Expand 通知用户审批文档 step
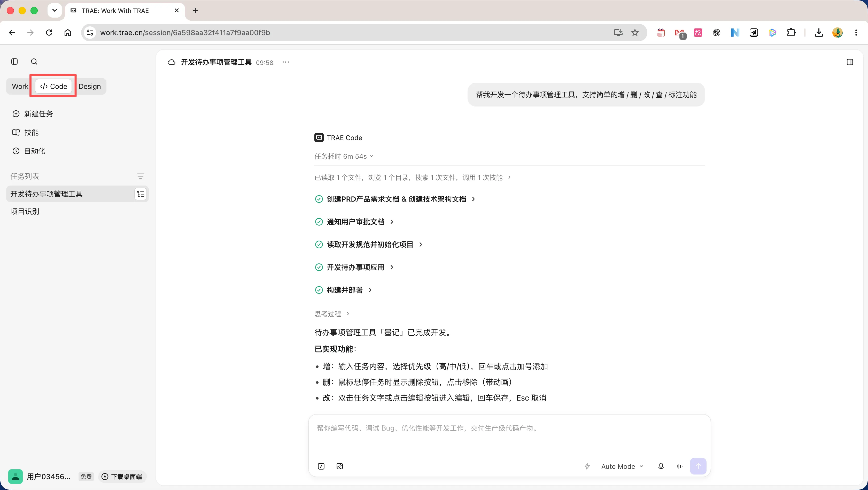Viewport: 868px width, 490px height. 354,222
